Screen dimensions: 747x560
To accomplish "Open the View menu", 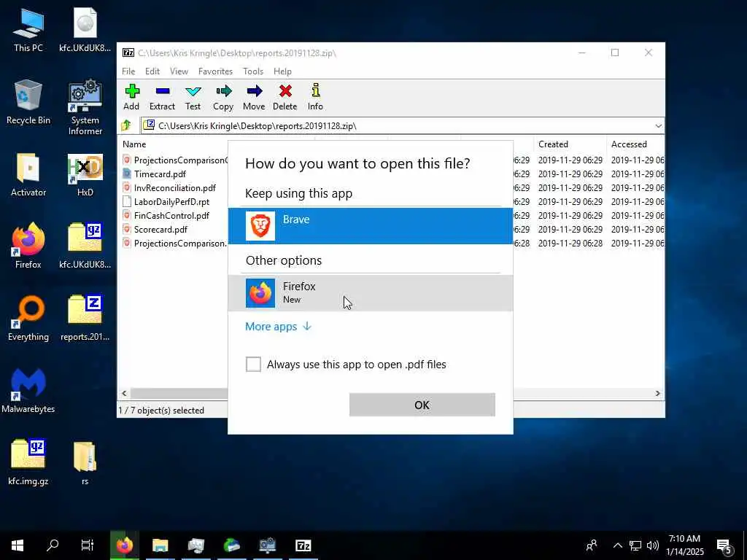I will [179, 71].
